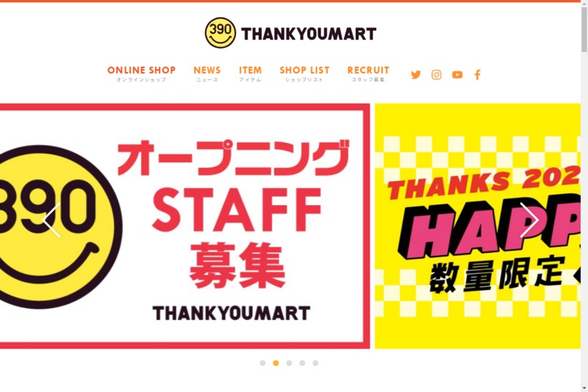Select the active second carousel dot

276,363
